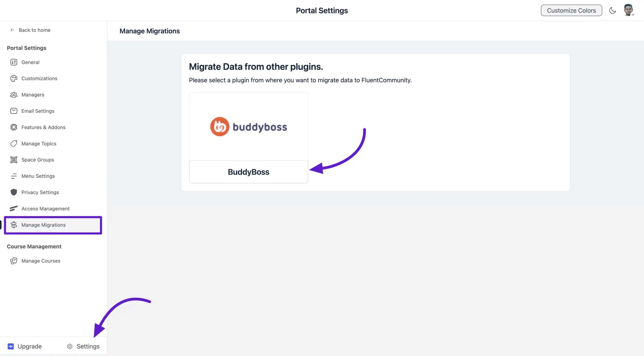Select Features & Addons menu item
Image resolution: width=644 pixels, height=356 pixels.
point(53,127)
